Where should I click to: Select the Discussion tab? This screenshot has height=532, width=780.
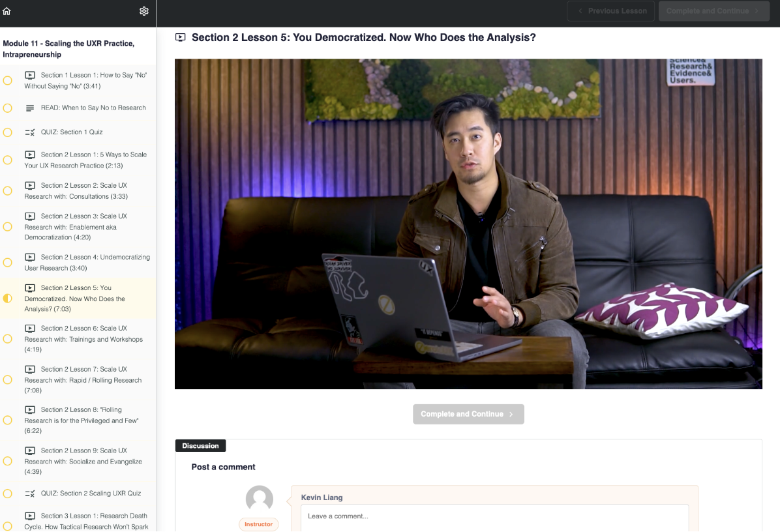[x=200, y=446]
